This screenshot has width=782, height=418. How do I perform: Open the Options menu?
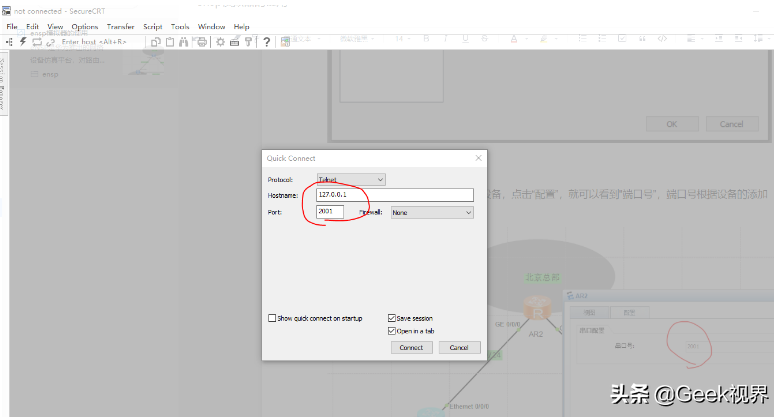84,26
